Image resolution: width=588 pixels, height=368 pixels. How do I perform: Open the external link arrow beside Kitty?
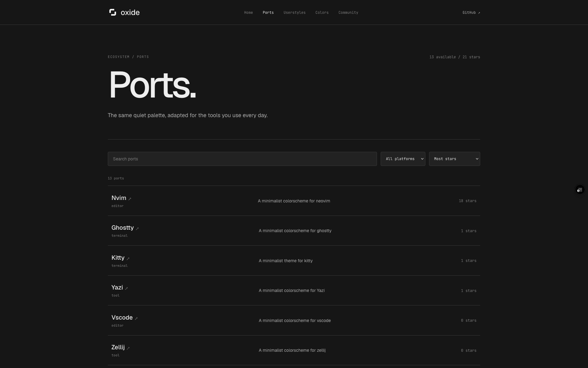[128, 259]
